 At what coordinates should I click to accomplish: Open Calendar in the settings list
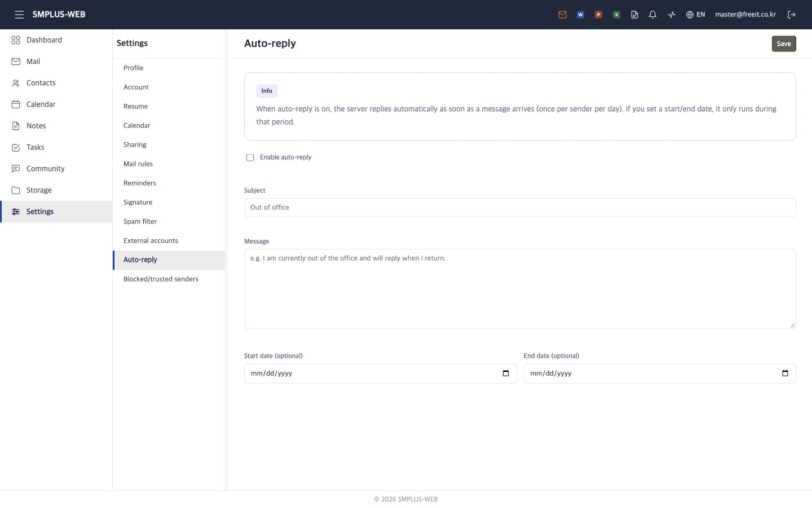pos(169,125)
